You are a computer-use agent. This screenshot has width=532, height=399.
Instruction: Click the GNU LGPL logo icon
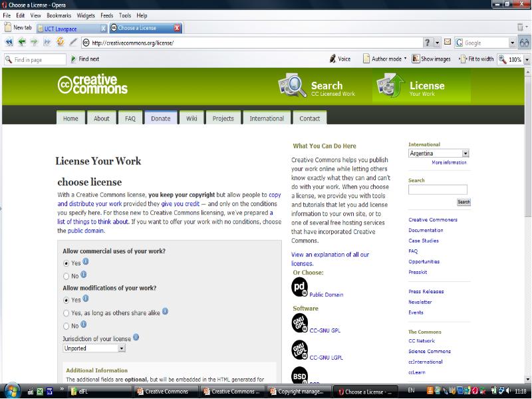(x=300, y=350)
